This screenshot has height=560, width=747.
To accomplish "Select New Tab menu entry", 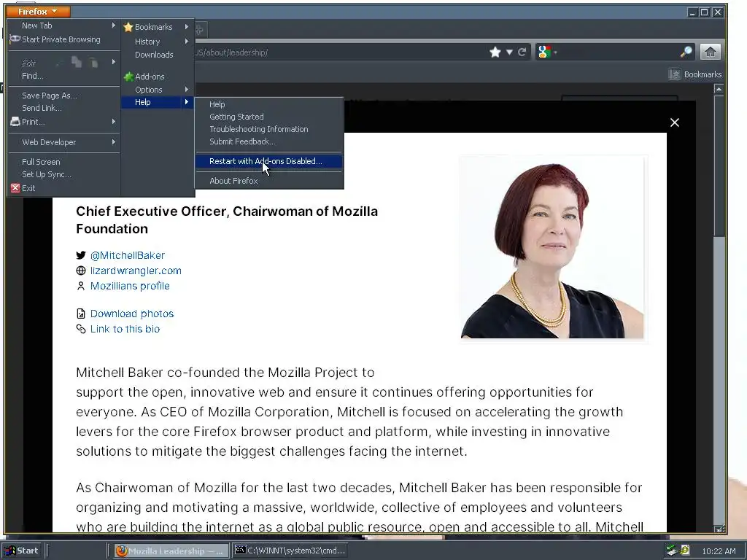I will (x=36, y=26).
